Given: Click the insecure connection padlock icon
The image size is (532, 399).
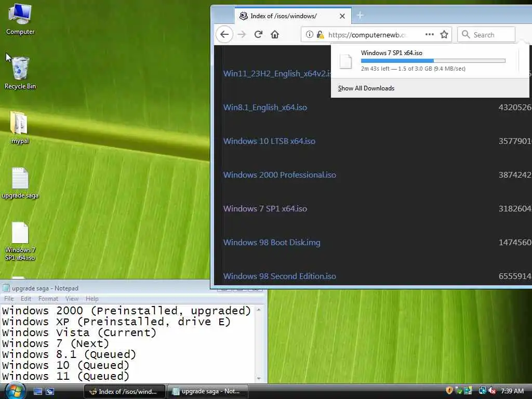Looking at the screenshot, I should click(x=320, y=34).
